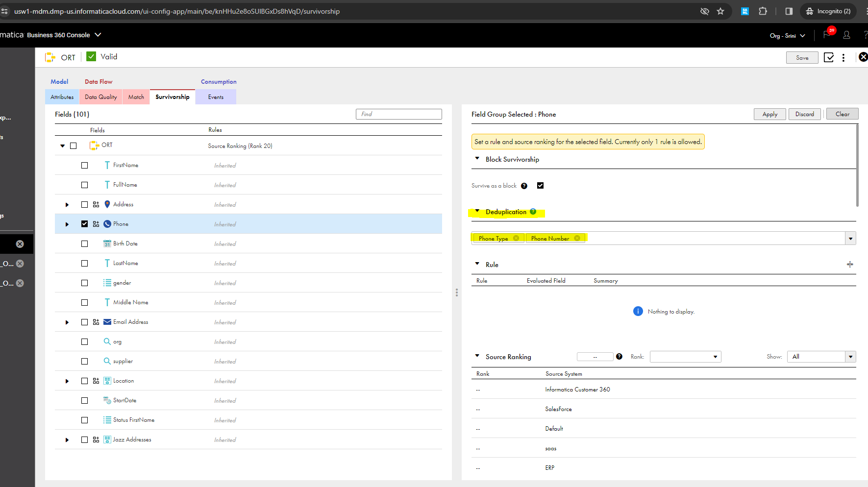The height and width of the screenshot is (487, 868).
Task: Switch to the Data Quality tab
Action: tap(101, 97)
